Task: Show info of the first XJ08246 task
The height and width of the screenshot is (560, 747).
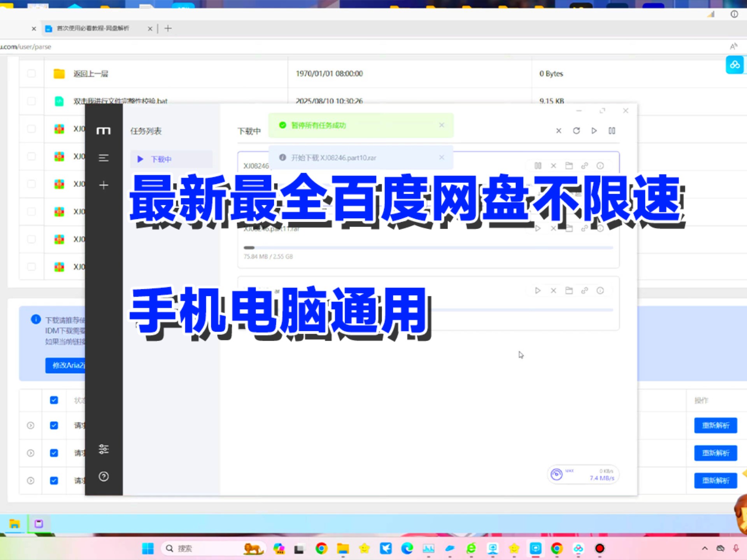Action: [600, 166]
